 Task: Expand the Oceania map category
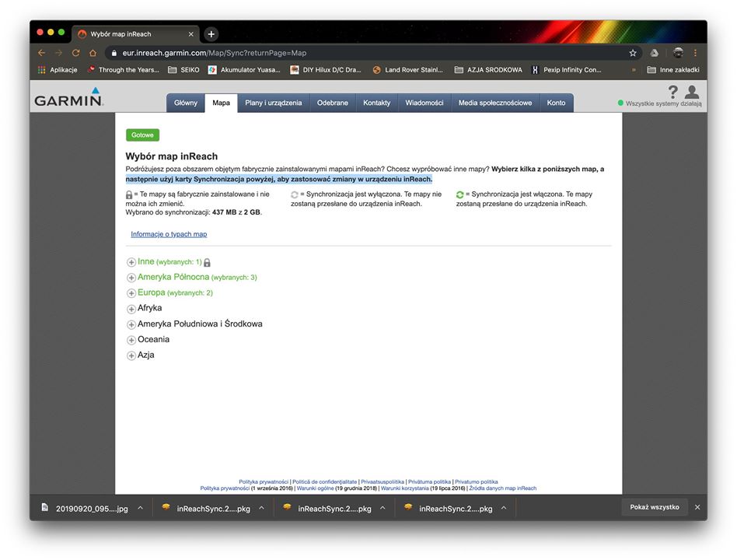(131, 340)
